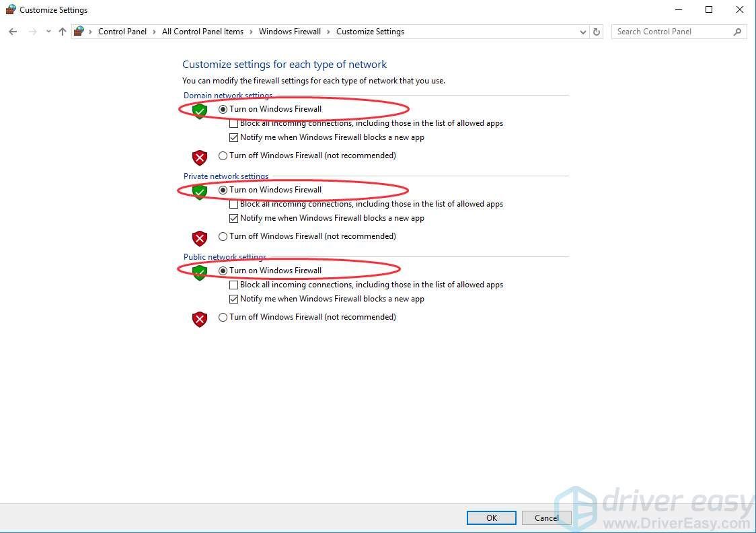Screen dimensions: 756x533
Task: Expand the address bar history dropdown
Action: point(583,32)
